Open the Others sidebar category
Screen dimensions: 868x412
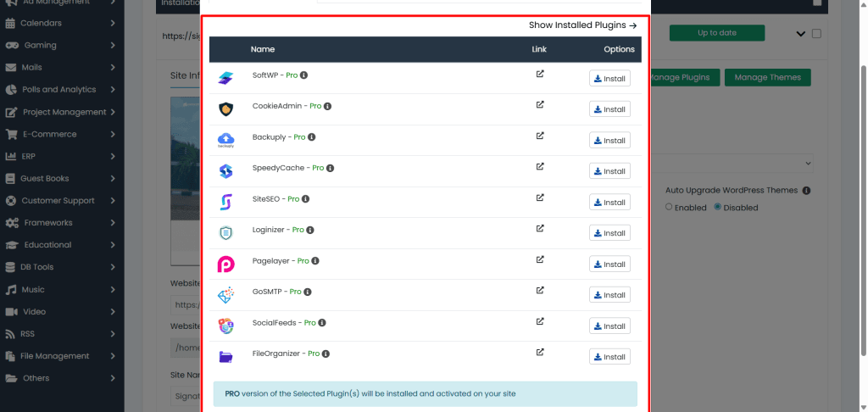click(60, 378)
